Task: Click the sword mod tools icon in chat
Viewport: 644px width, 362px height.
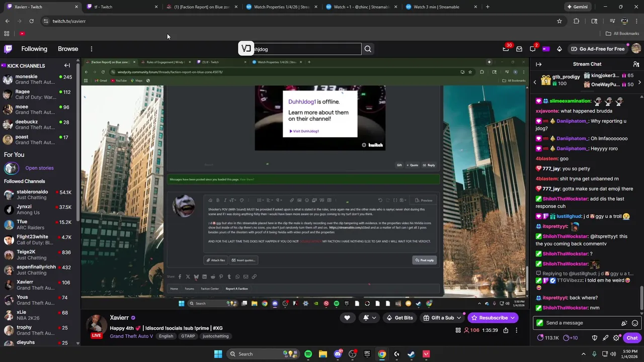Action: (x=605, y=338)
